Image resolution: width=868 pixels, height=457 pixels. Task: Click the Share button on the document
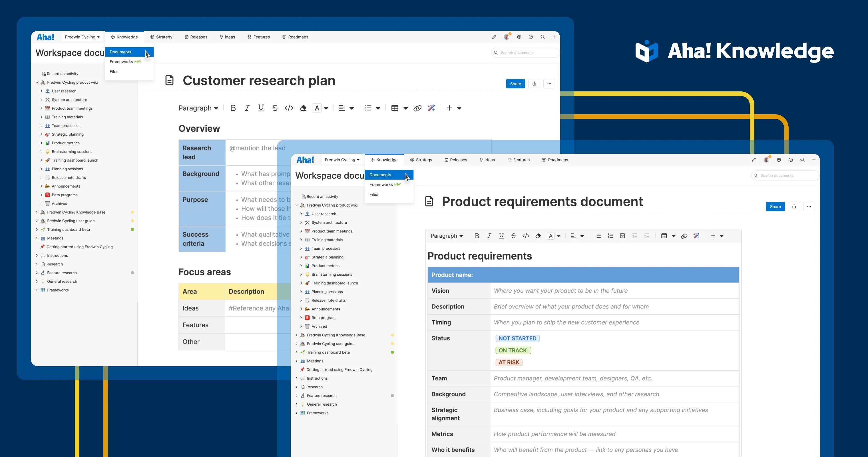(x=515, y=84)
